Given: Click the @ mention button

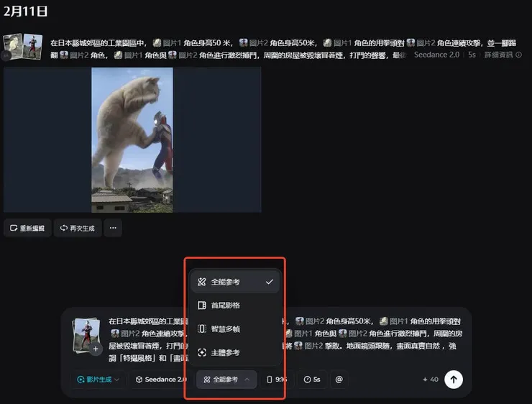Looking at the screenshot, I should (339, 380).
